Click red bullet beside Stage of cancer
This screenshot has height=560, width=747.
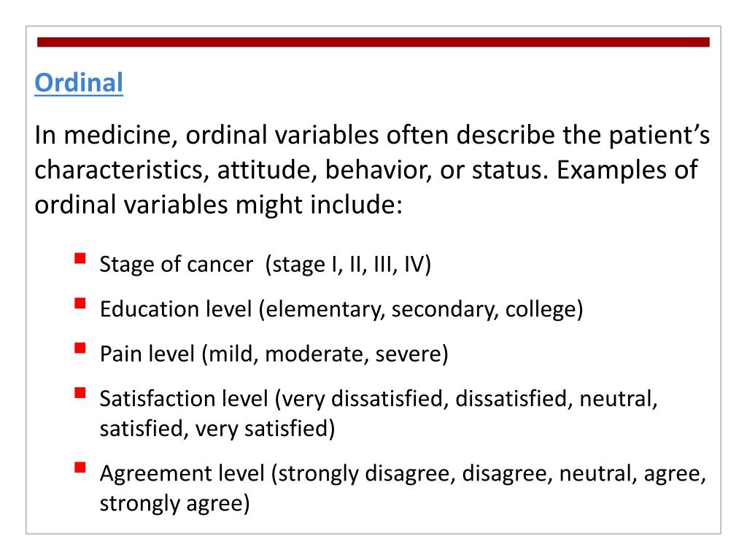click(x=80, y=259)
